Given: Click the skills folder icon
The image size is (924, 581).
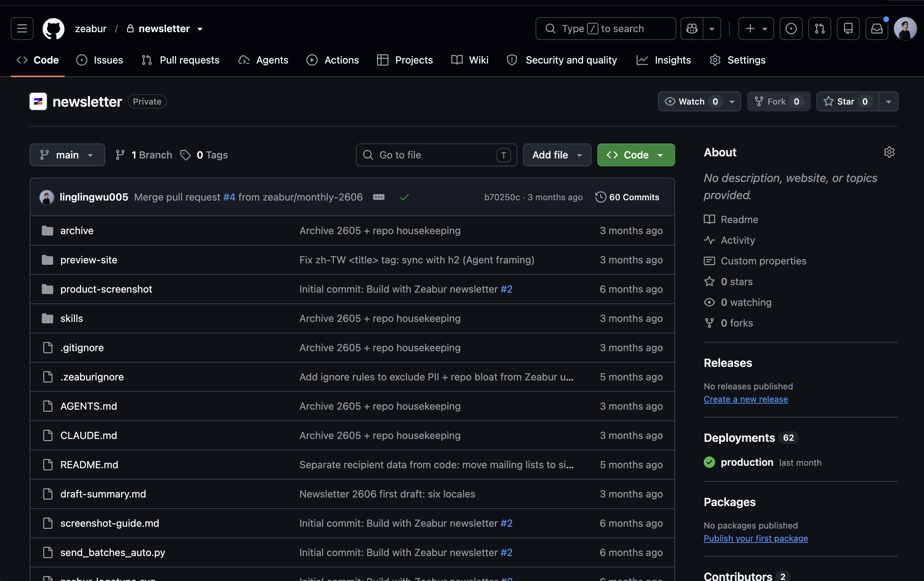Looking at the screenshot, I should 47,318.
